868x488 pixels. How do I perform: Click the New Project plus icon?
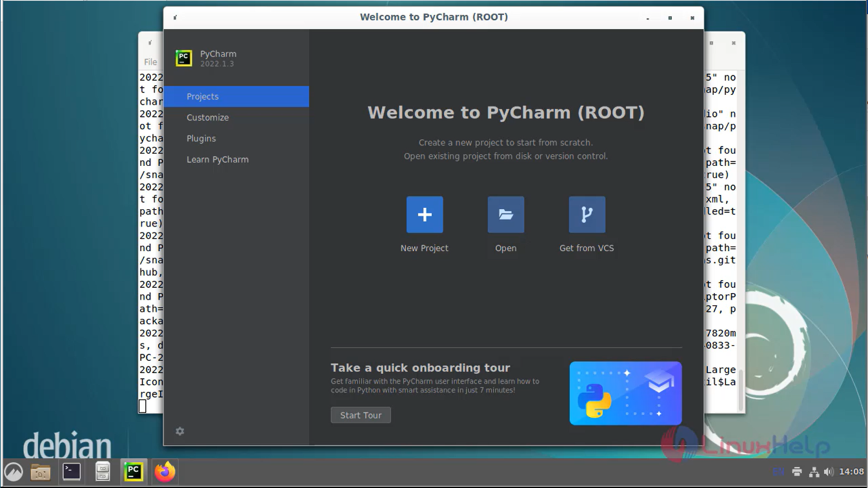point(425,214)
